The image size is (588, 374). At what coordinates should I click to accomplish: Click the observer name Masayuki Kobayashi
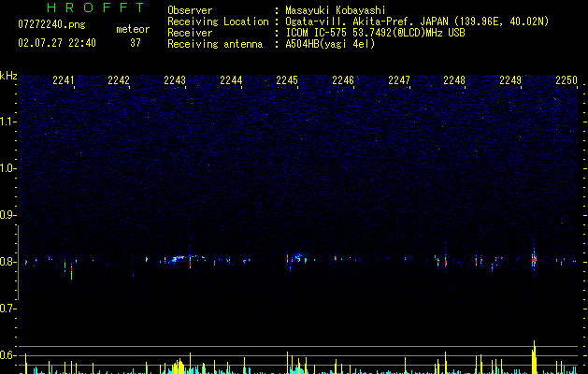pos(336,10)
